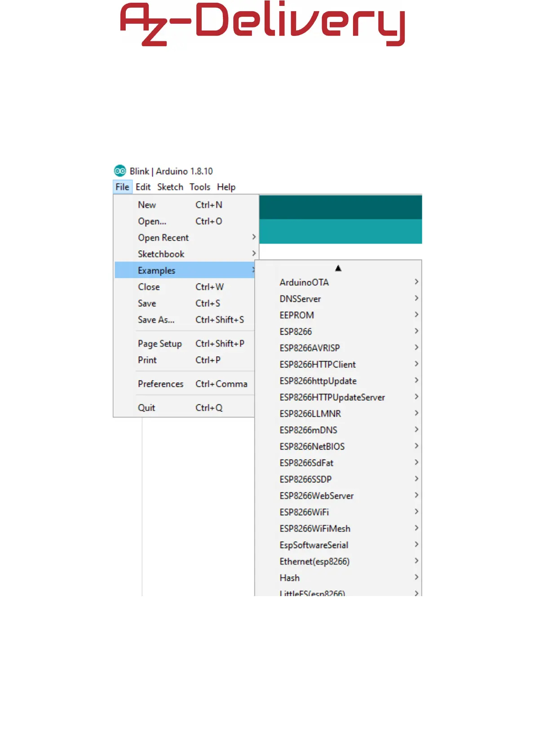Open the Help menu
The width and height of the screenshot is (535, 756).
coord(226,187)
